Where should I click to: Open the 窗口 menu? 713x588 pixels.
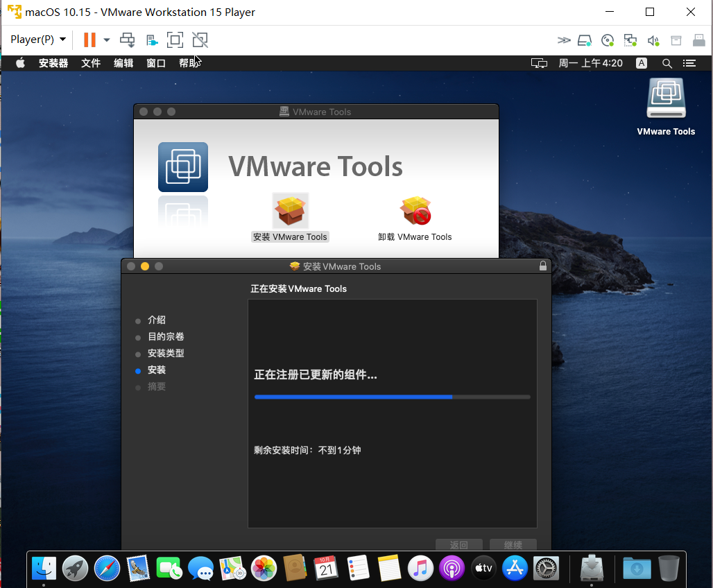[x=156, y=63]
